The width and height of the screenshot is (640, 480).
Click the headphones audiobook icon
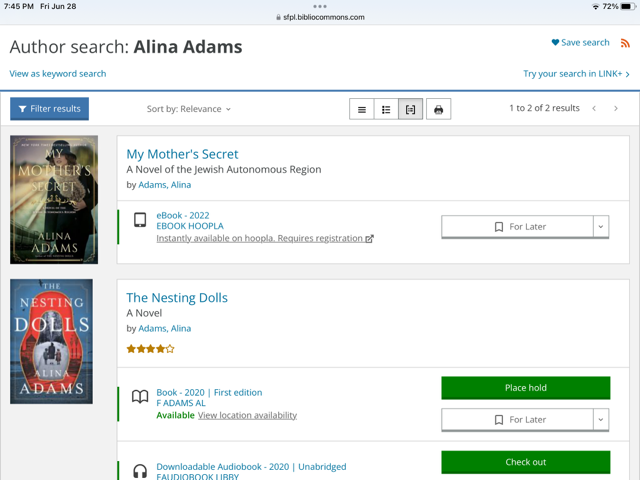click(140, 471)
